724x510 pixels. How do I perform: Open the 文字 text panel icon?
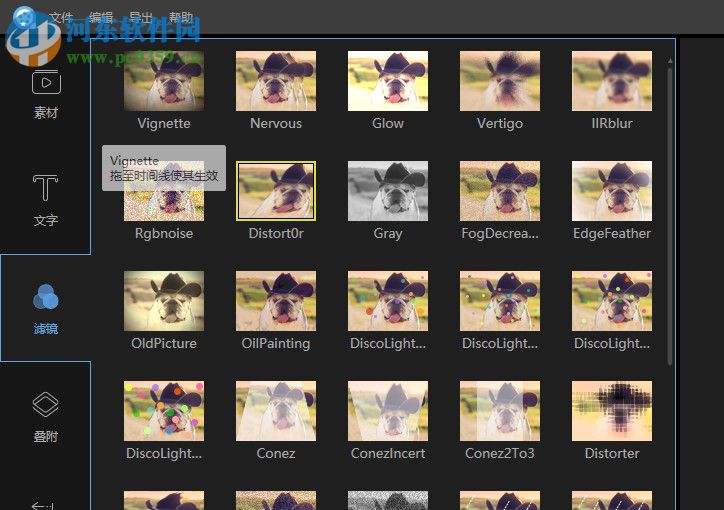(45, 188)
